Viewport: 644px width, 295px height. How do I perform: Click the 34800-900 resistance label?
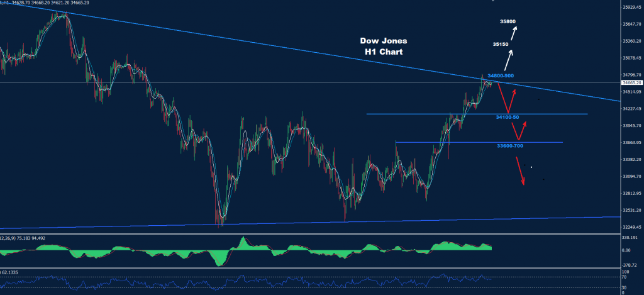[x=501, y=76]
